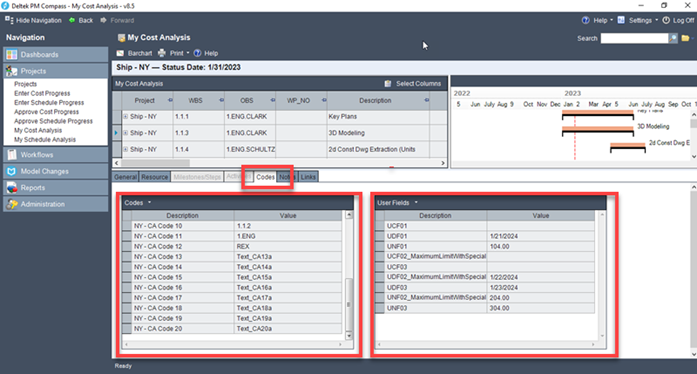Open My Schedule Analysis link
This screenshot has height=374, width=697.
point(45,140)
